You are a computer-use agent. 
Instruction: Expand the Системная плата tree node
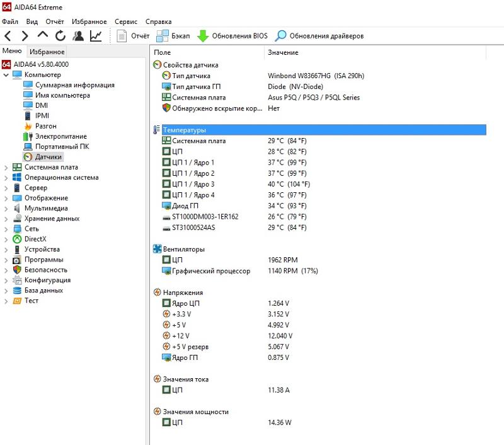click(6, 168)
